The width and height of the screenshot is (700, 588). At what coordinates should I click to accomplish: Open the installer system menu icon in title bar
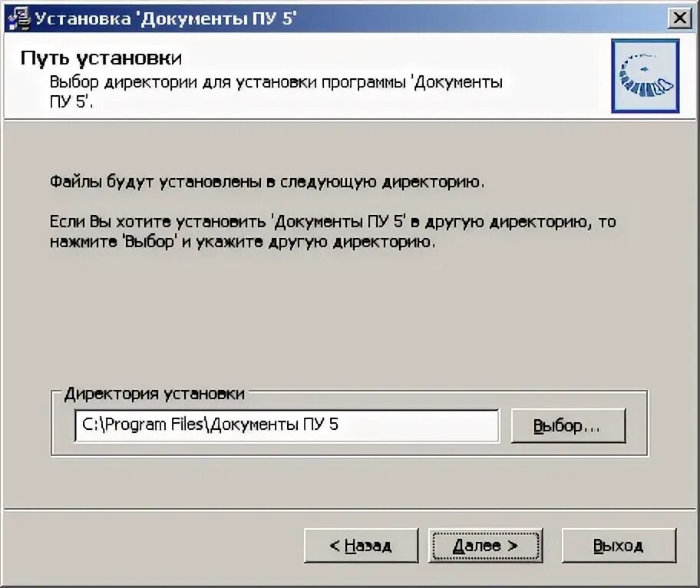[18, 18]
